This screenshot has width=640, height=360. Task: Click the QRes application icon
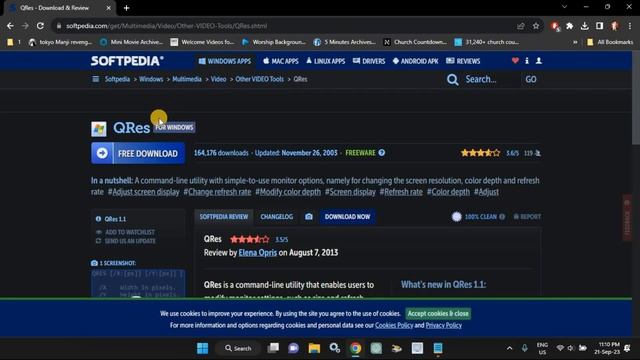coord(99,129)
